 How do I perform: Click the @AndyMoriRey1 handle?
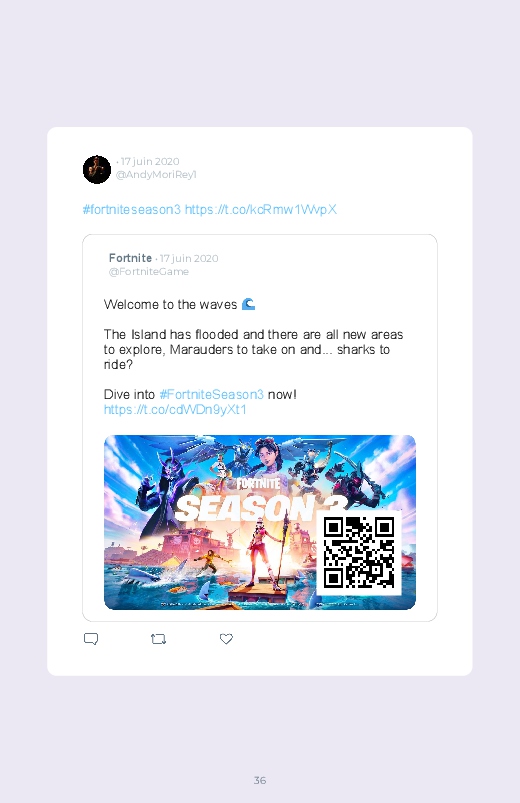156,175
